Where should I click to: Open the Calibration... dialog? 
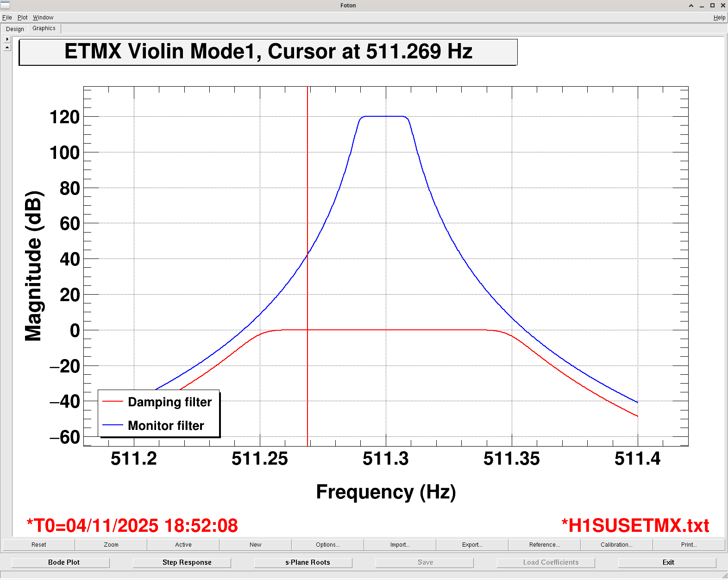pos(616,545)
